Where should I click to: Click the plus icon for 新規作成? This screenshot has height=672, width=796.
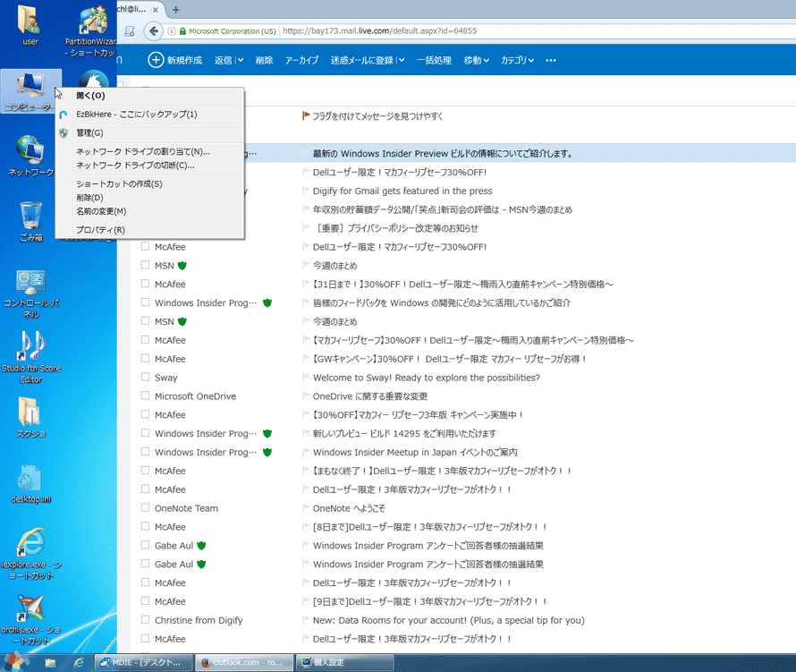point(156,60)
